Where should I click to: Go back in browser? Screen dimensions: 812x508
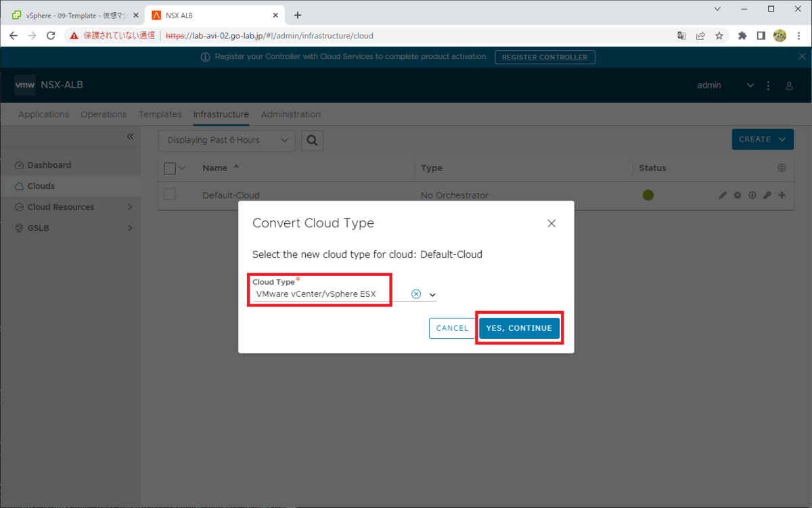(x=14, y=36)
